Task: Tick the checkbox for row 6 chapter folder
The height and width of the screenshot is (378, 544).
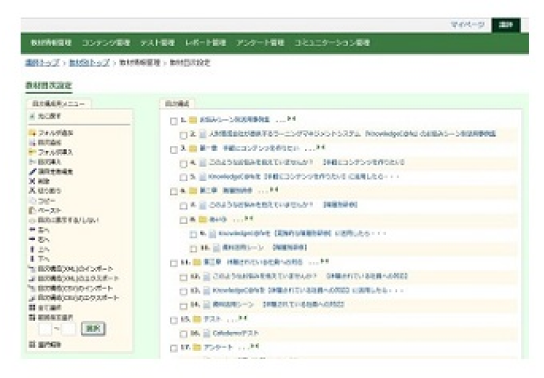Action: pos(174,192)
